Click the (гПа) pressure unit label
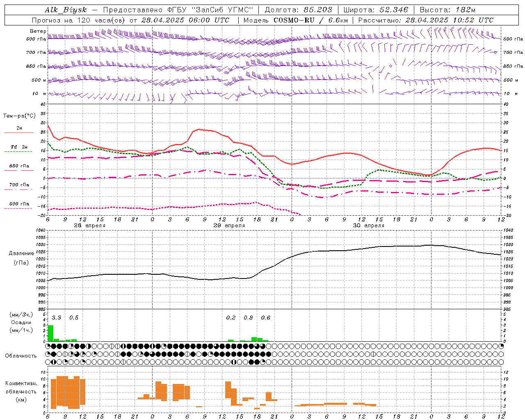 point(21,263)
